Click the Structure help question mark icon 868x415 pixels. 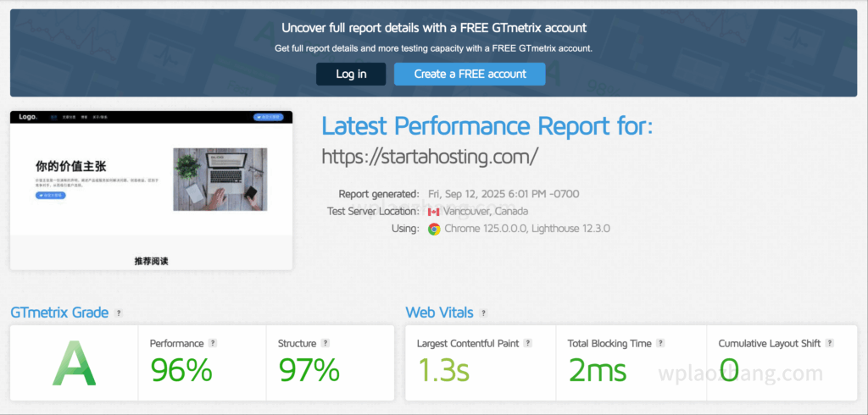tap(325, 343)
